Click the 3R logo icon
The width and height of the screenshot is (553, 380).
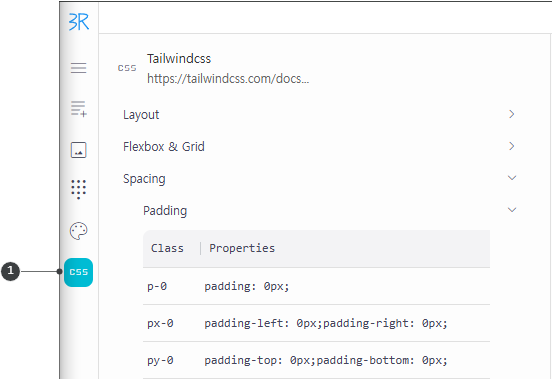click(x=79, y=22)
